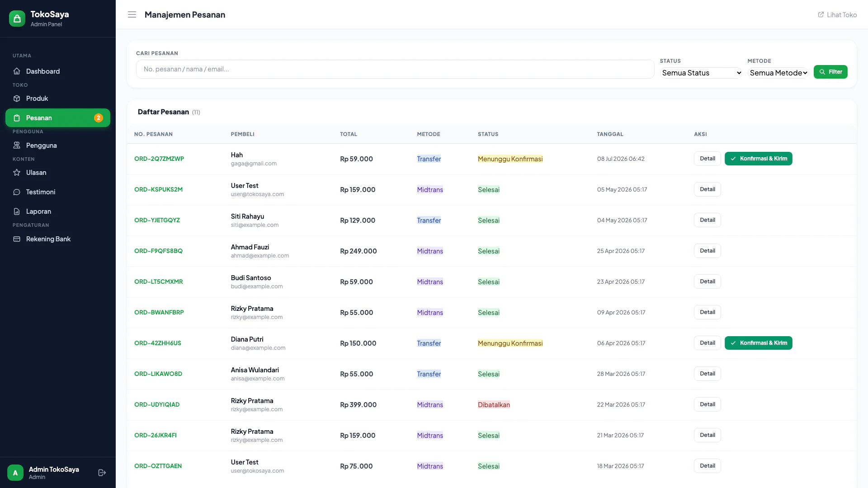
Task: Click the Laporan report file icon
Action: pyautogui.click(x=17, y=211)
